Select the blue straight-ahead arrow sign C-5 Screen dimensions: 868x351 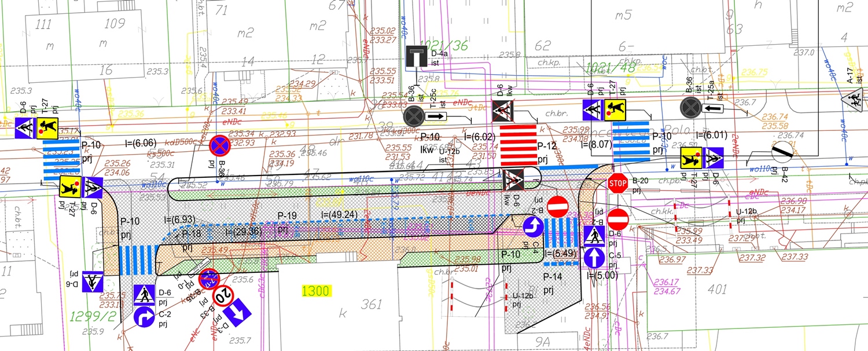(594, 259)
